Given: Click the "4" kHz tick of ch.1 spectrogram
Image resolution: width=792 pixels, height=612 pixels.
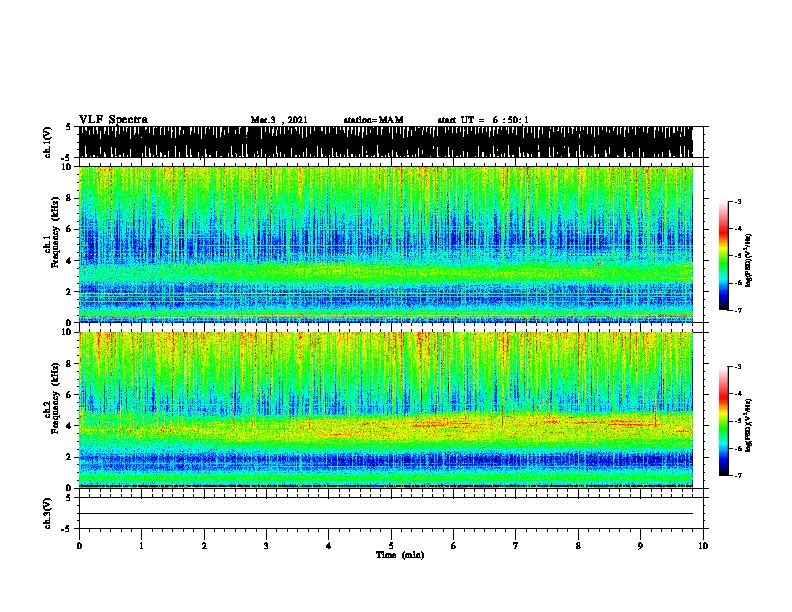Looking at the screenshot, I should pos(70,261).
